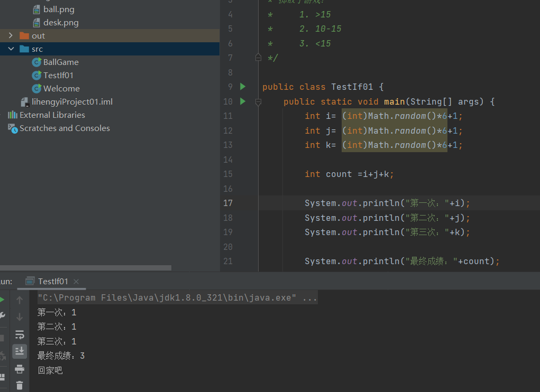The width and height of the screenshot is (540, 392).
Task: Click the main method name on line 10
Action: [x=395, y=102]
